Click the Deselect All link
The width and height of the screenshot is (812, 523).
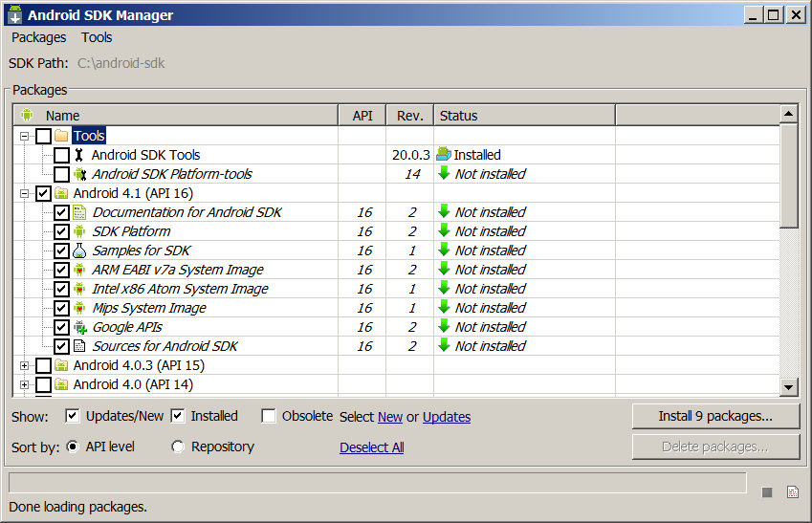372,447
